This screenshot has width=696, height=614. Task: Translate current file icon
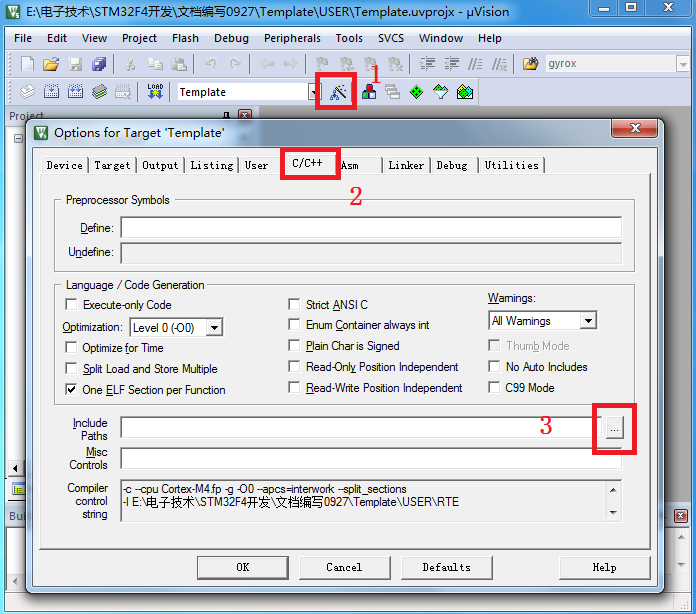(x=27, y=92)
